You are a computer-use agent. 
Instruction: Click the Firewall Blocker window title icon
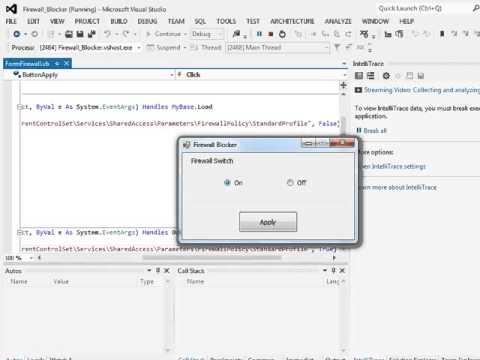[x=186, y=145]
